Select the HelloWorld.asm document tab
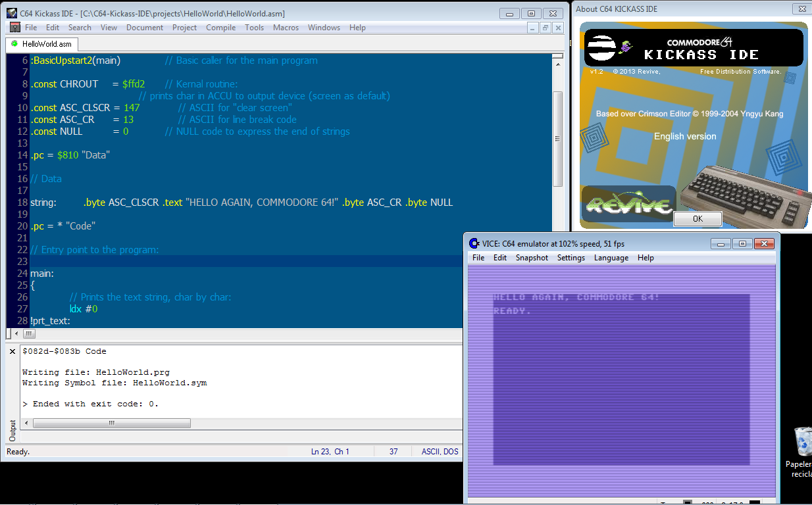The width and height of the screenshot is (812, 505). (x=41, y=44)
